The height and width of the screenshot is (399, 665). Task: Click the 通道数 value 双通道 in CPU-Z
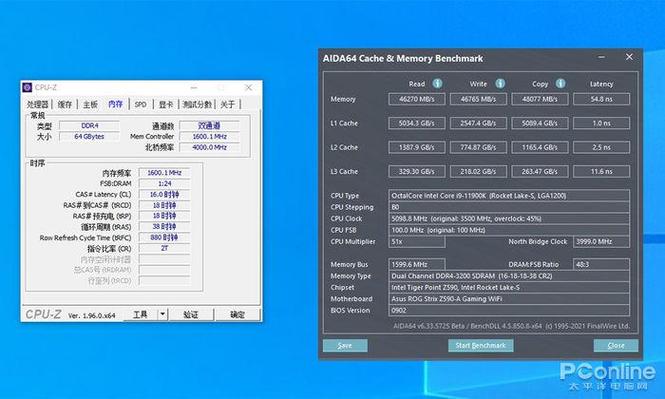(x=210, y=126)
